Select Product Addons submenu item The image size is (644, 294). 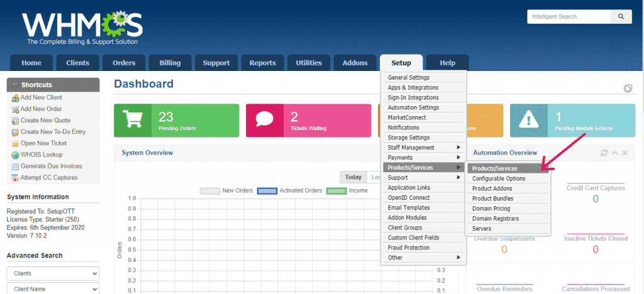click(508, 188)
